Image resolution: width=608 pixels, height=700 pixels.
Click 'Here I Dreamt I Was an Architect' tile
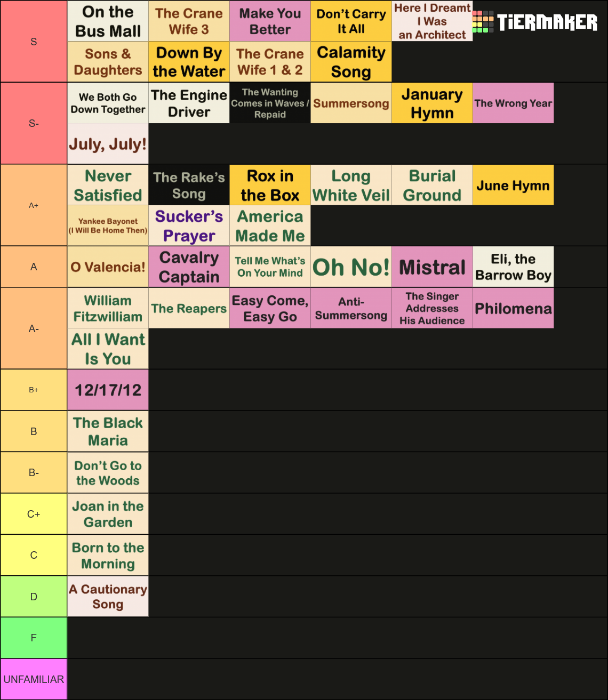[433, 21]
